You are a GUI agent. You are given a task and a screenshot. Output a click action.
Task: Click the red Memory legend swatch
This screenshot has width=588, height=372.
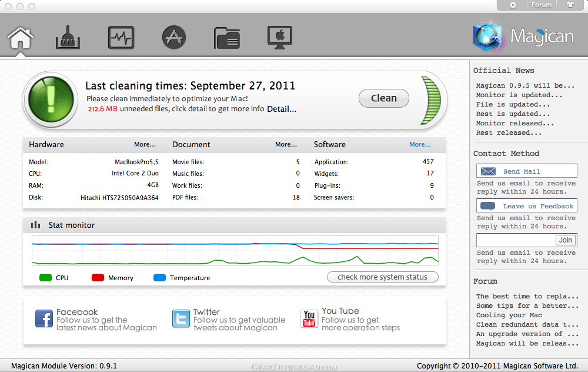click(98, 278)
